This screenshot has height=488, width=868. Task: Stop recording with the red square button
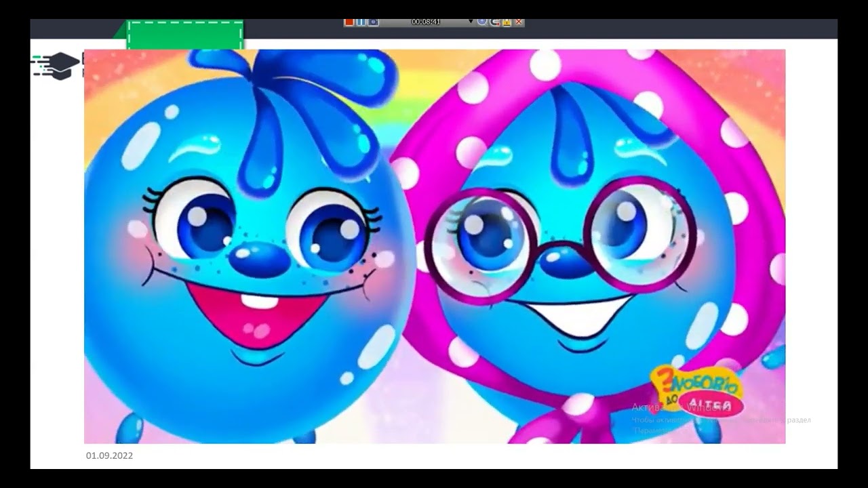(x=349, y=22)
